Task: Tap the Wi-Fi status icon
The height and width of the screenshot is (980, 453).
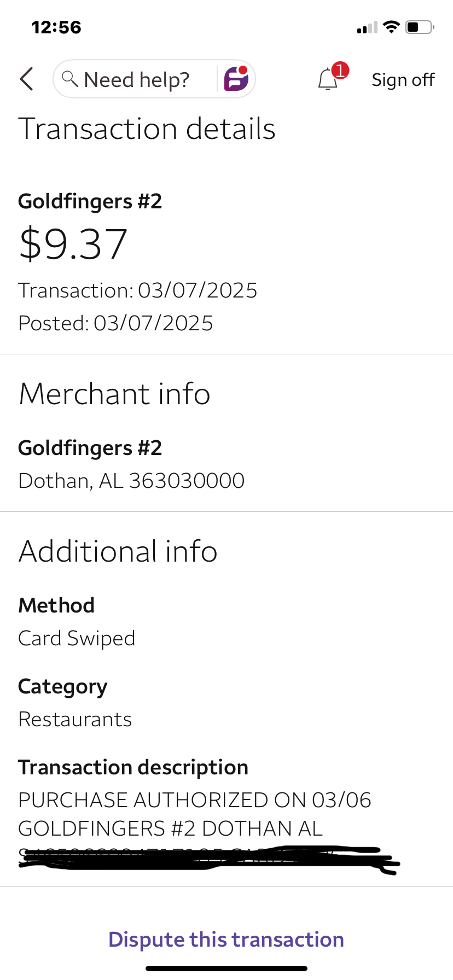Action: 391,27
